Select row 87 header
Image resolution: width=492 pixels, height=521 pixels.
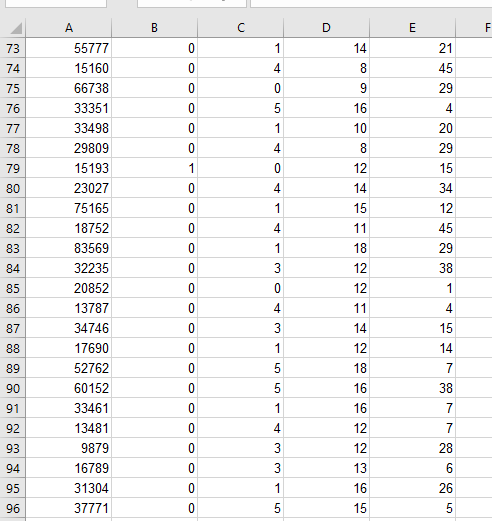pyautogui.click(x=13, y=328)
